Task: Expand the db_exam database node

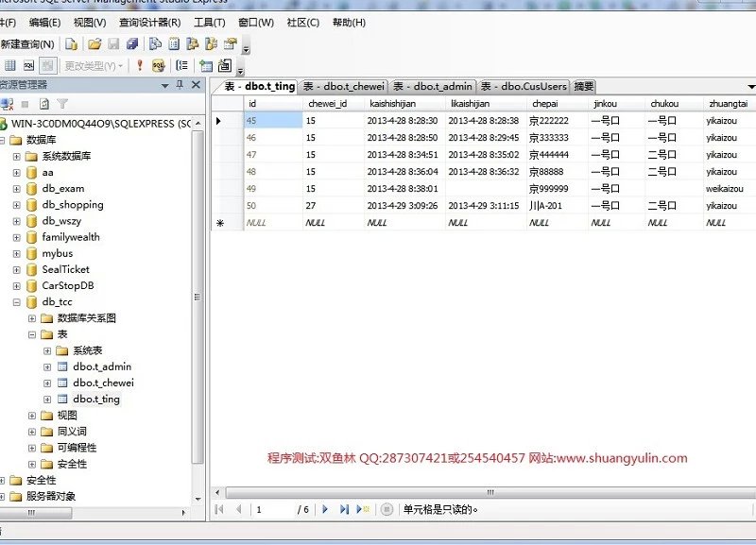Action: pyautogui.click(x=17, y=189)
